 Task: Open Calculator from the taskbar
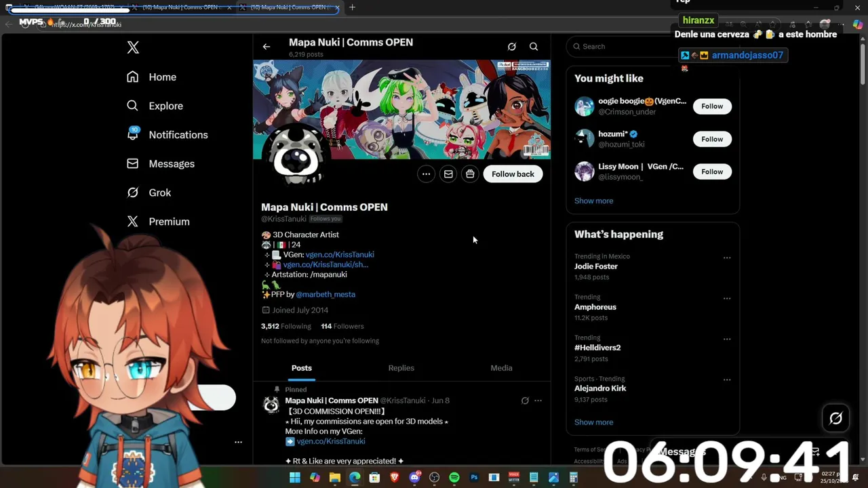pos(574,478)
